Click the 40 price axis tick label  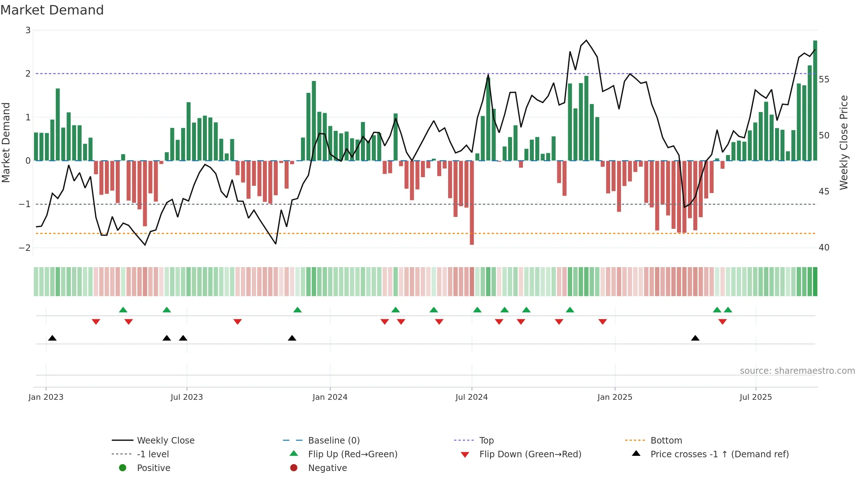pos(824,248)
